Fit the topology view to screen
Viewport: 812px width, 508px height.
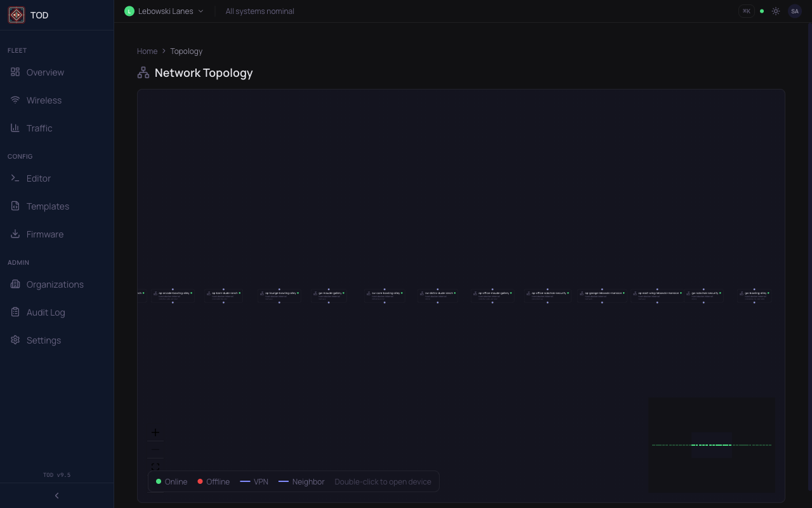tap(155, 467)
